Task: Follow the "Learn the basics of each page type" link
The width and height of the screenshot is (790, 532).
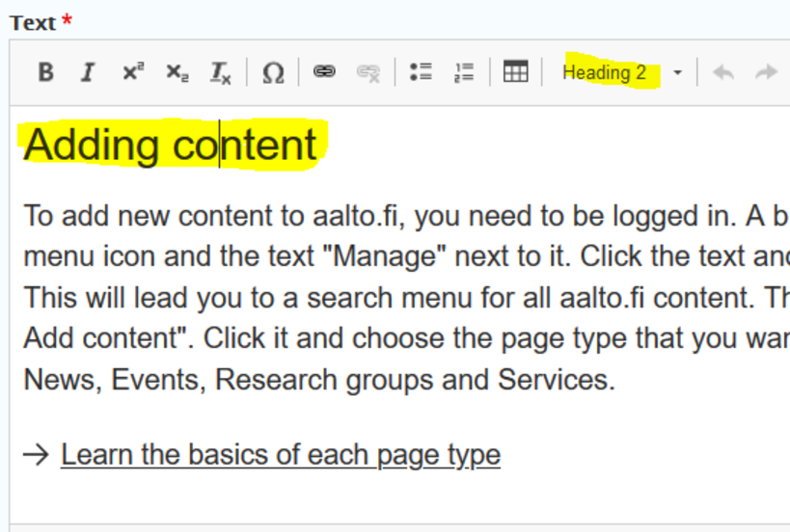Action: coord(280,455)
